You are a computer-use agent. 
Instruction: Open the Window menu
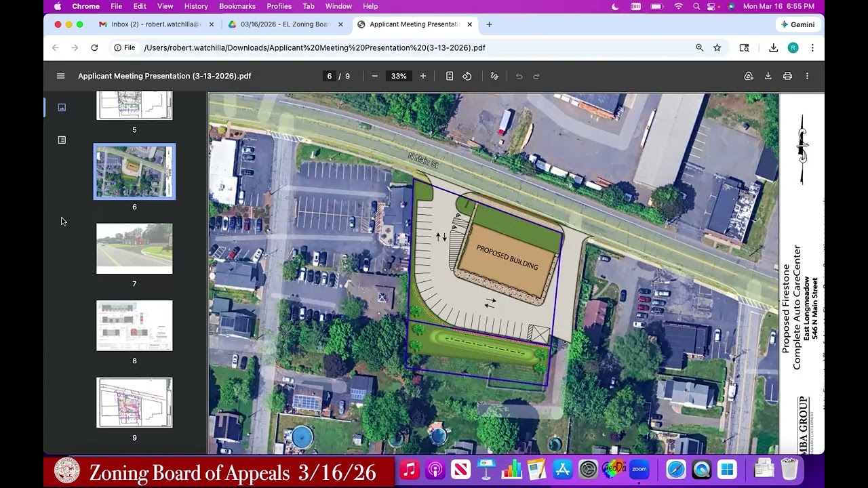click(x=338, y=6)
